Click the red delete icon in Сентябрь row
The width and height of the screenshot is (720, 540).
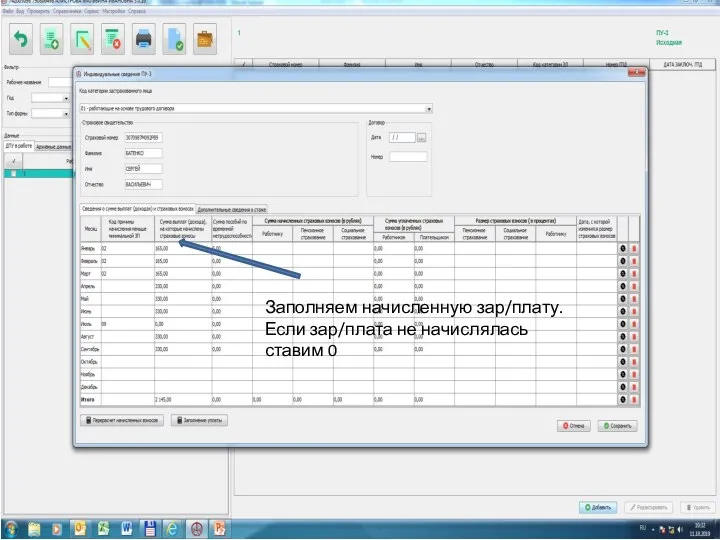[x=634, y=349]
